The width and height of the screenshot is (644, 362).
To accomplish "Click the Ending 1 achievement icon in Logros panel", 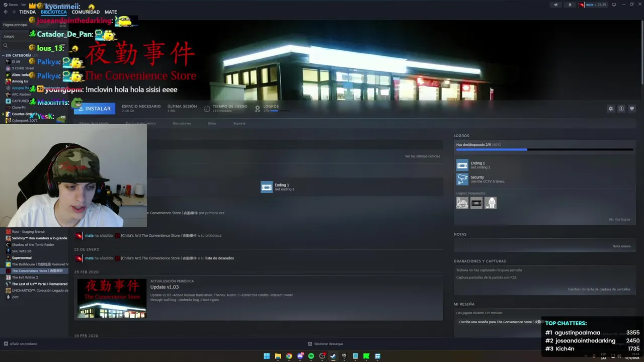I will pos(462,165).
